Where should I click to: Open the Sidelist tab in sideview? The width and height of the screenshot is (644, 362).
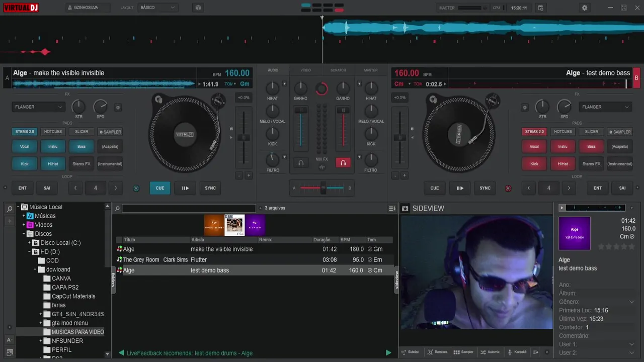(x=410, y=352)
